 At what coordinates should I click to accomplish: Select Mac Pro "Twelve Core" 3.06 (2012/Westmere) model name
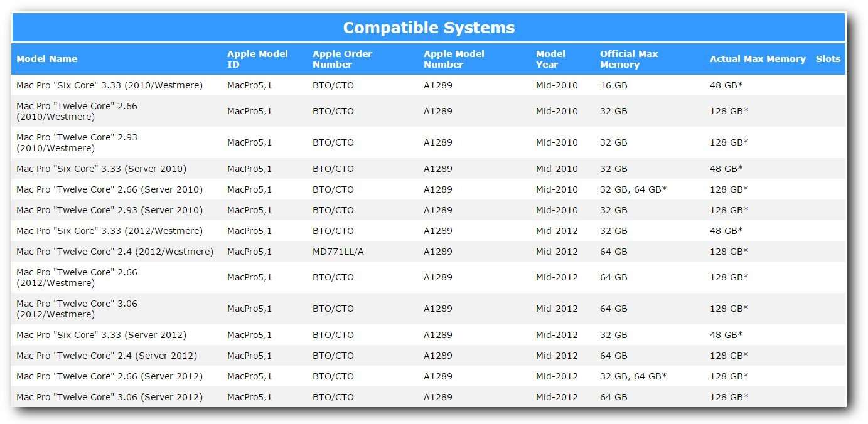tap(77, 309)
